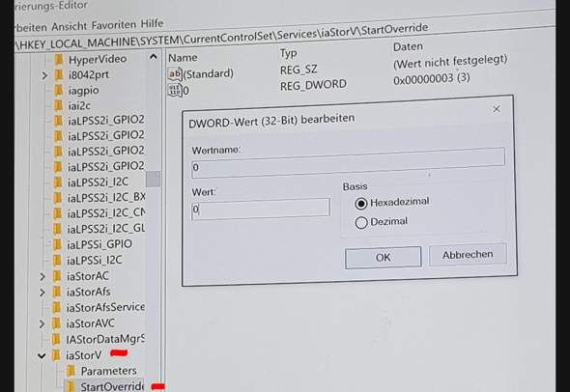
Task: Select the StartOverride folder icon
Action: coord(71,386)
